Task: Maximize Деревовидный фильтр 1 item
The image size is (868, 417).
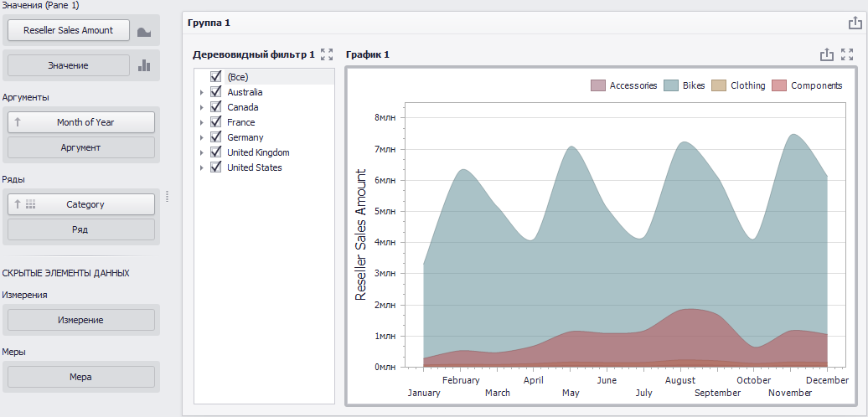Action: (x=327, y=54)
